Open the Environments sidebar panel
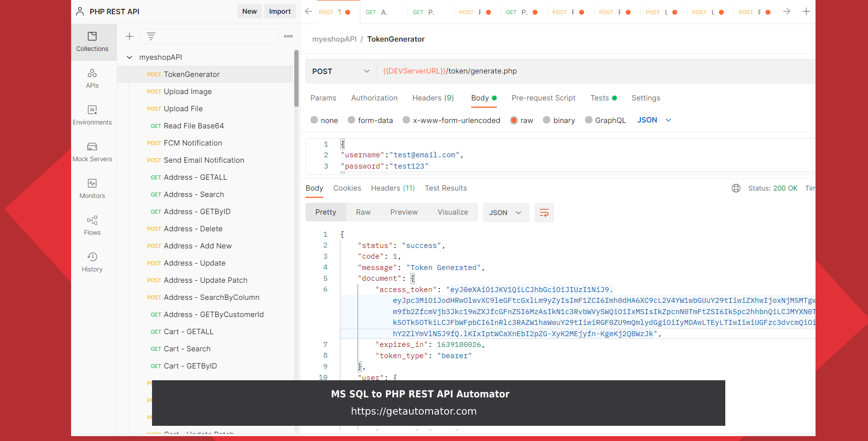The width and height of the screenshot is (868, 441). click(x=92, y=116)
